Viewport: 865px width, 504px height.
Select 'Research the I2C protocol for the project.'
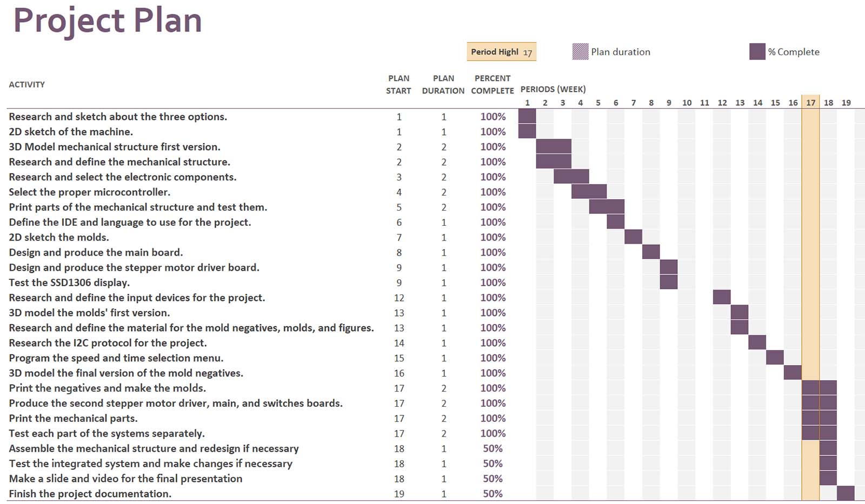[x=108, y=344]
